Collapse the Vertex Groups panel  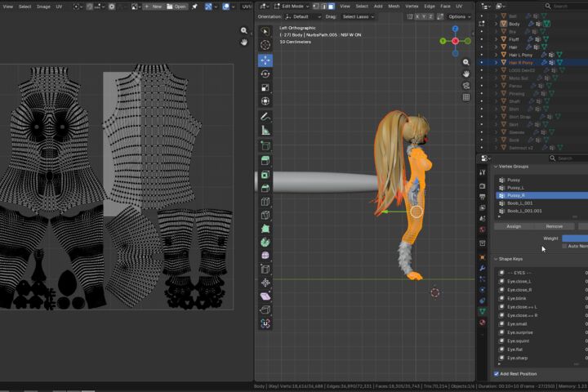pos(496,166)
